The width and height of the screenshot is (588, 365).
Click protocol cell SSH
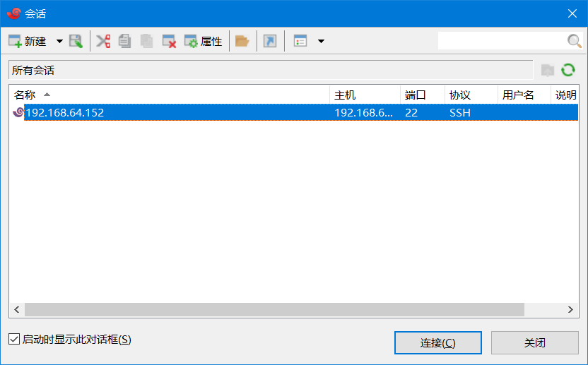[x=460, y=112]
